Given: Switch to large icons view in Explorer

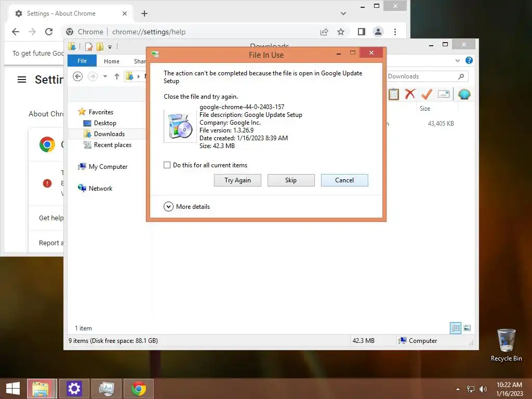Looking at the screenshot, I should click(467, 328).
